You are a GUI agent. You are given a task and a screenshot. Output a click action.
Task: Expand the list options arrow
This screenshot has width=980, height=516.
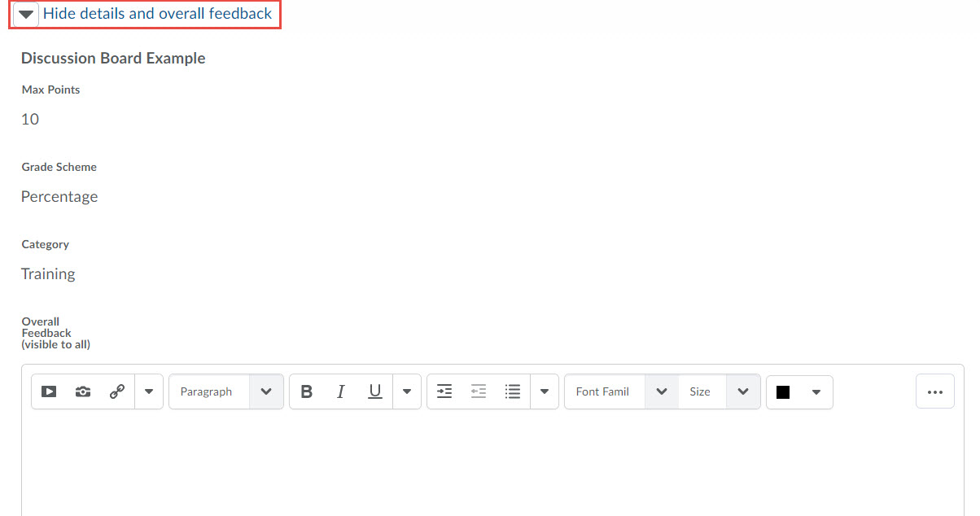tap(545, 391)
